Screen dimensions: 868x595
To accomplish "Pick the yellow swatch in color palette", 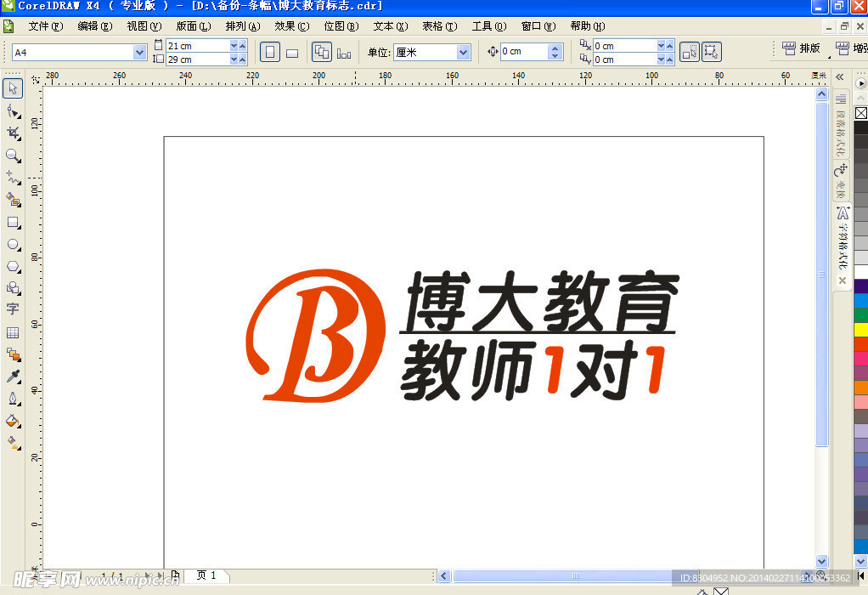I will (x=860, y=330).
